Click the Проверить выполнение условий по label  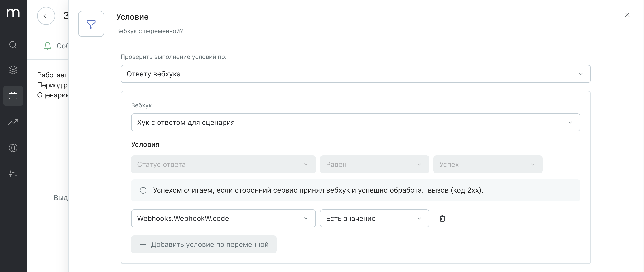[x=174, y=57]
